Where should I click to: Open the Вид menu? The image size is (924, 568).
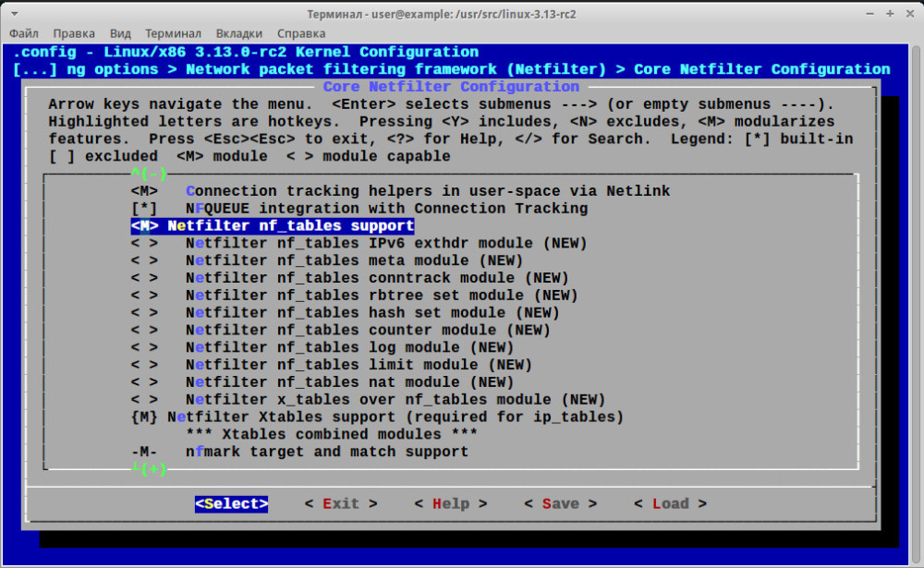[x=120, y=33]
